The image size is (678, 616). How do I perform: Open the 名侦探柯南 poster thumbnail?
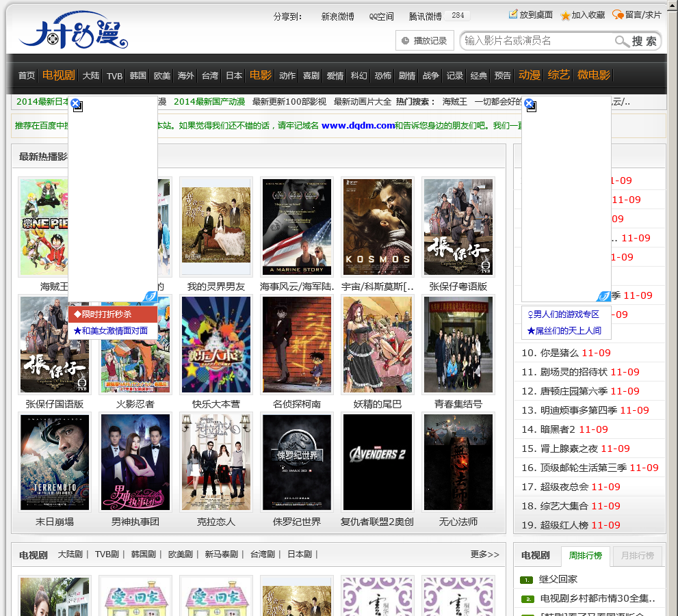click(297, 345)
